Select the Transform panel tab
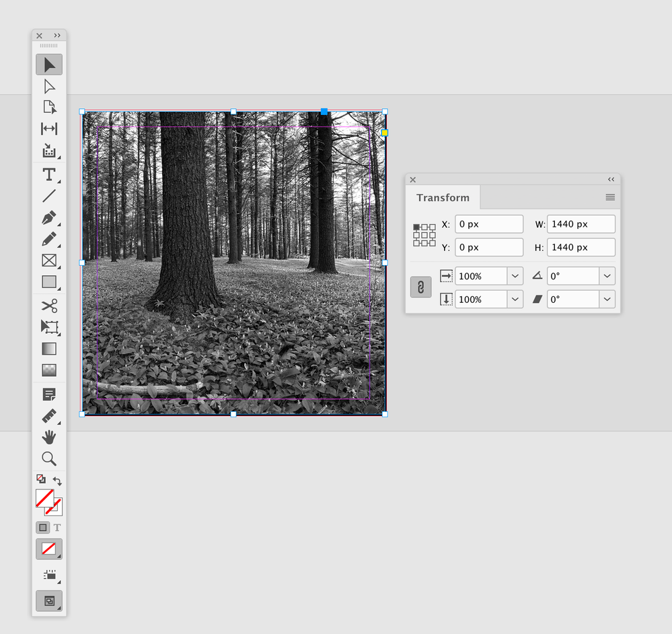Viewport: 672px width, 634px height. point(443,198)
